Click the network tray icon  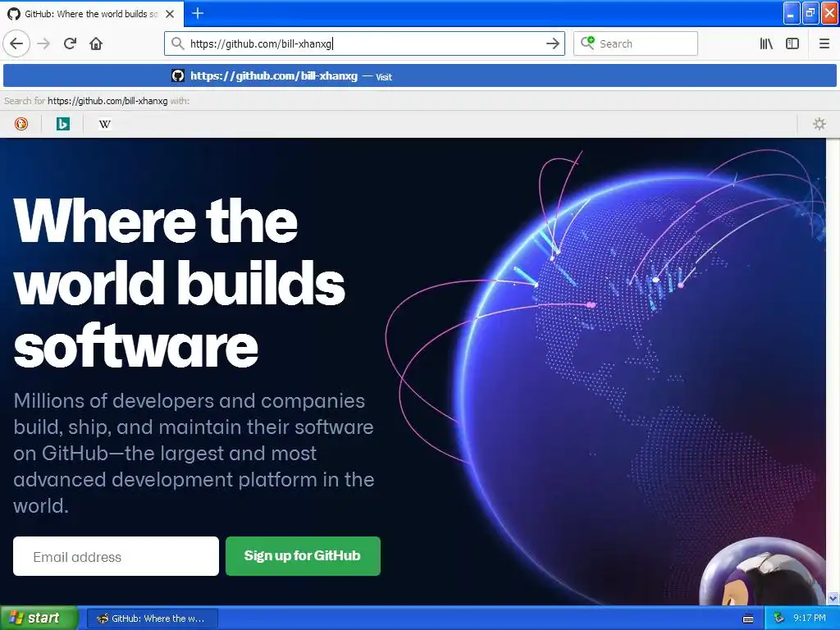779,619
